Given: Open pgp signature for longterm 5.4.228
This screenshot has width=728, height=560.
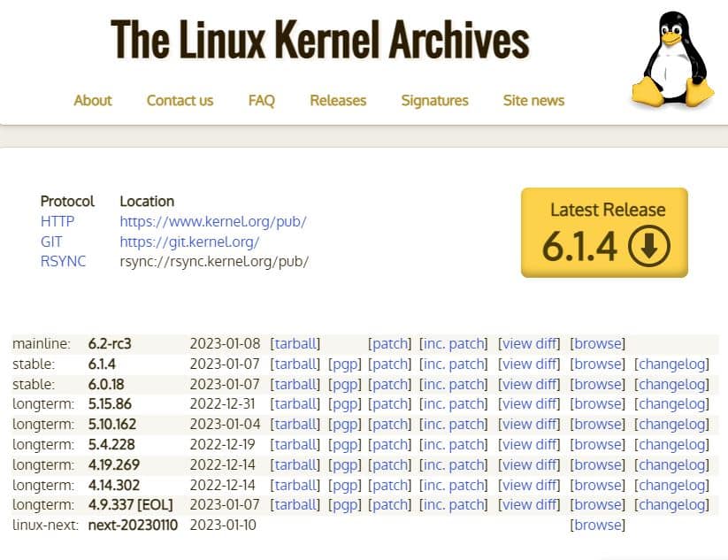Looking at the screenshot, I should click(x=344, y=445).
